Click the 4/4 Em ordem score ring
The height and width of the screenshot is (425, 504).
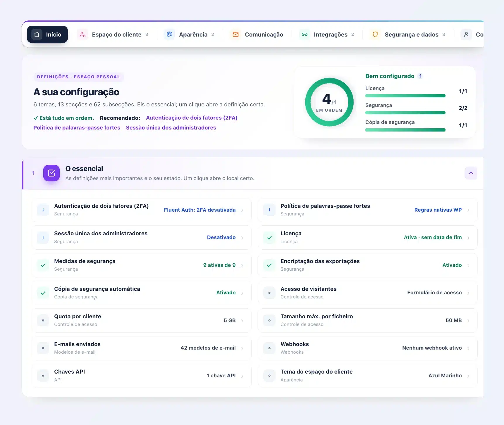(329, 102)
